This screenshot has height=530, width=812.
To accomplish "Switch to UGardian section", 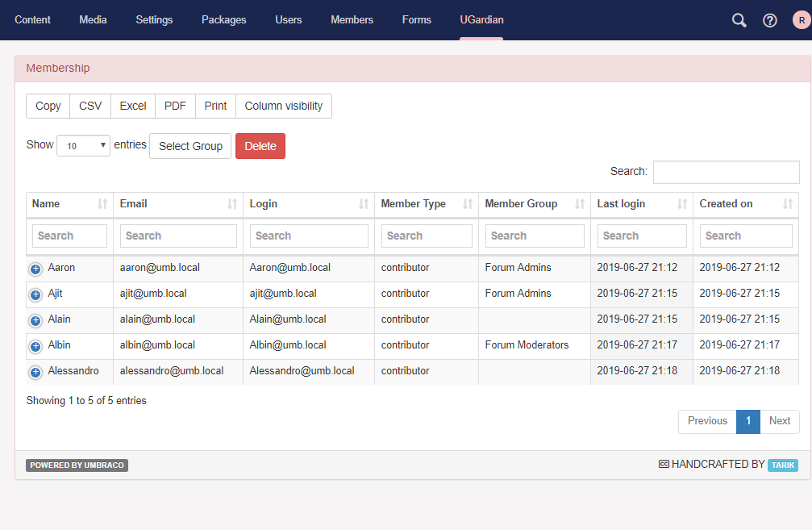I will (x=481, y=19).
